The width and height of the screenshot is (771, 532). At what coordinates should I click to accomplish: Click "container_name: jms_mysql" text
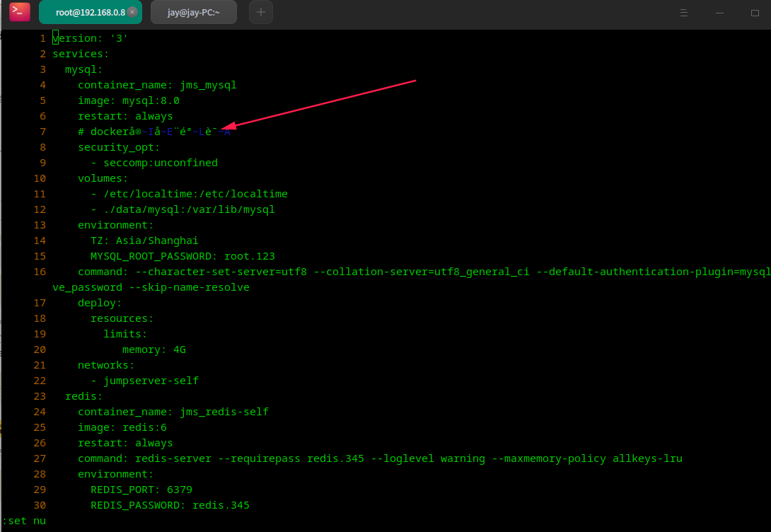[157, 85]
